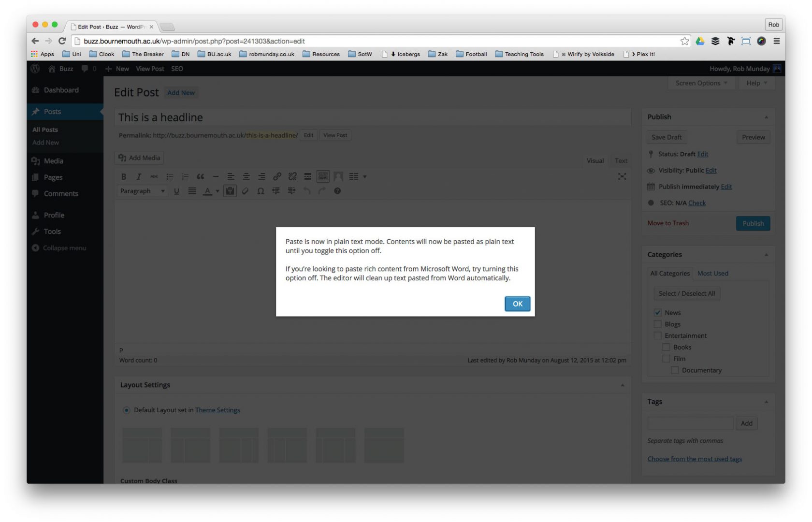Align text center

pyautogui.click(x=246, y=176)
